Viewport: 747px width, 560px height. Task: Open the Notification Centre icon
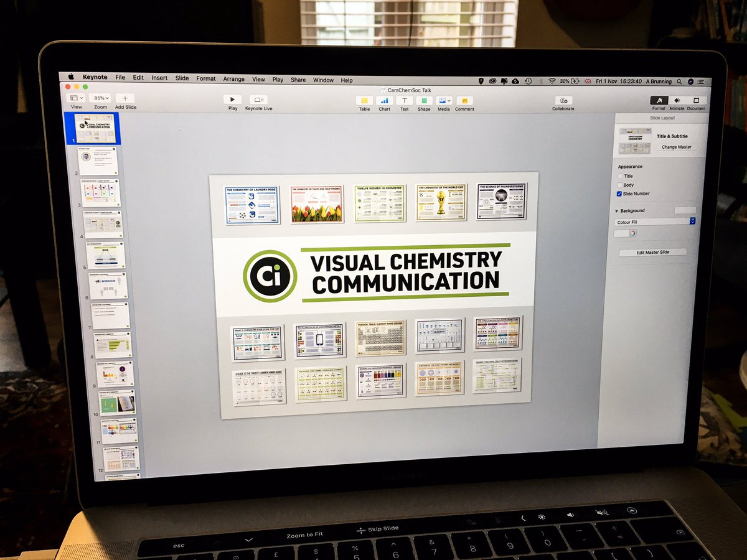[701, 82]
